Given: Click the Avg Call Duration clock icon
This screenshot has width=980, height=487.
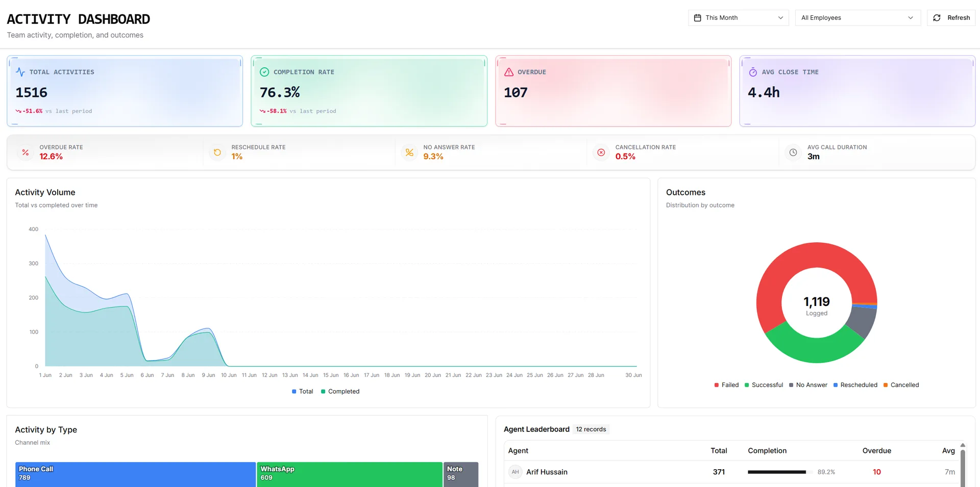Looking at the screenshot, I should tap(793, 152).
